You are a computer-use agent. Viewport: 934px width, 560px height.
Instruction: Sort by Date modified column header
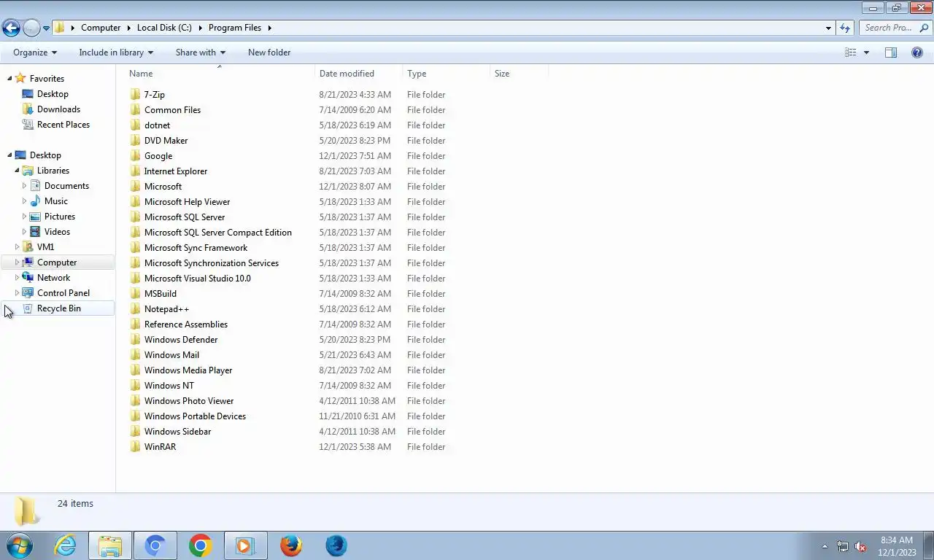(358, 74)
